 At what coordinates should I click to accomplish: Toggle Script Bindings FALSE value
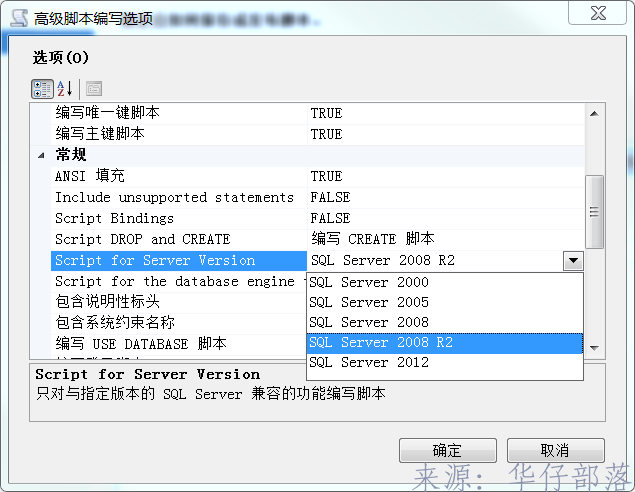click(330, 218)
